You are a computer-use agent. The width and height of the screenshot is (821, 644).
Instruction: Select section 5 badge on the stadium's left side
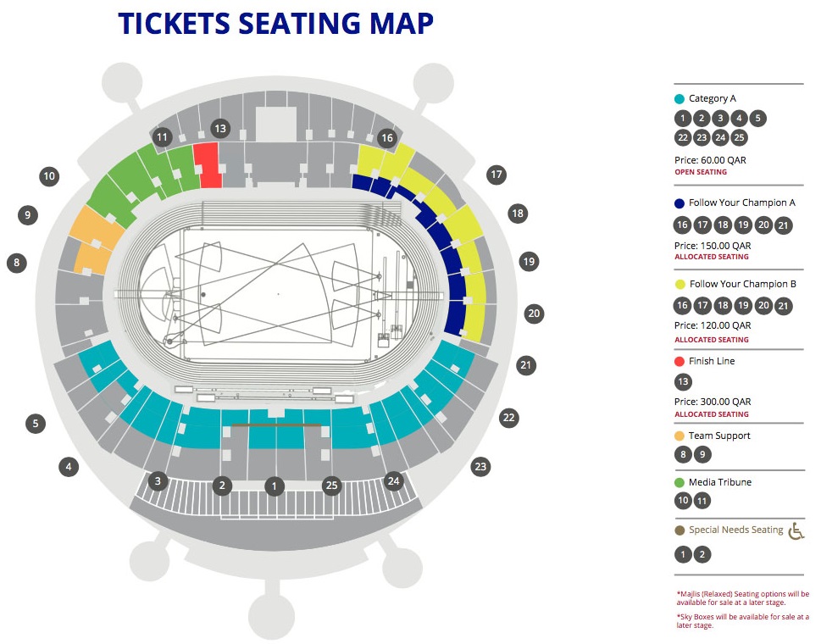(x=36, y=423)
